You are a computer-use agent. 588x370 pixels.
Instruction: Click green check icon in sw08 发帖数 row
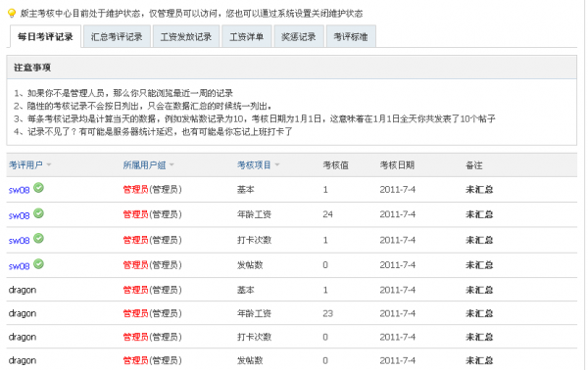38,264
